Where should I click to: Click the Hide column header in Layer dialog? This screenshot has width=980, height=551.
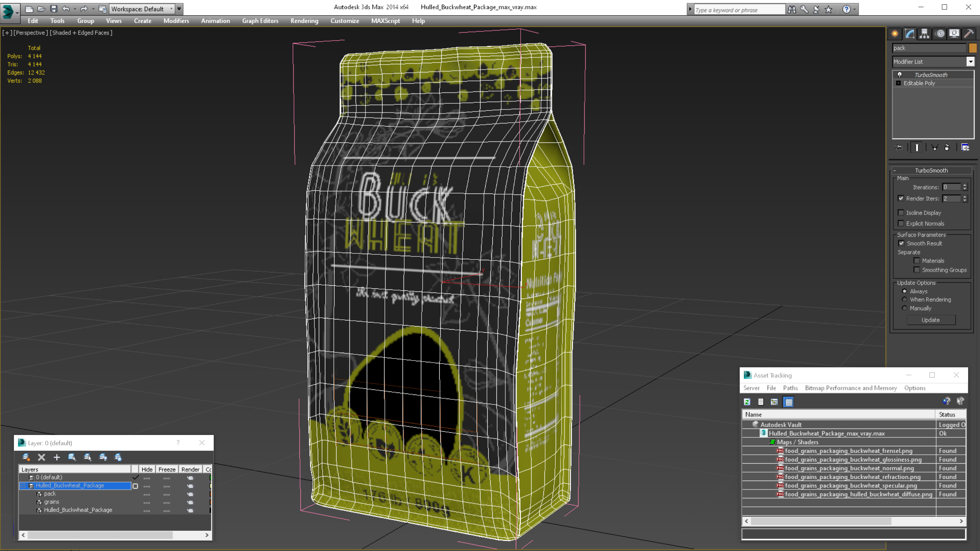pyautogui.click(x=147, y=469)
